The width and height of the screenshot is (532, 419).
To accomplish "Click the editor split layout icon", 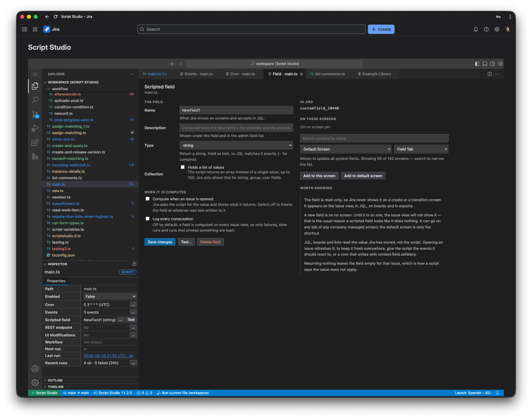I will (x=490, y=74).
